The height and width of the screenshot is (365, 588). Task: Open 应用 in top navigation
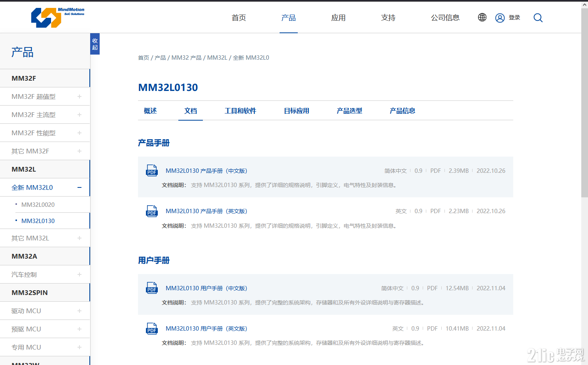click(x=338, y=18)
